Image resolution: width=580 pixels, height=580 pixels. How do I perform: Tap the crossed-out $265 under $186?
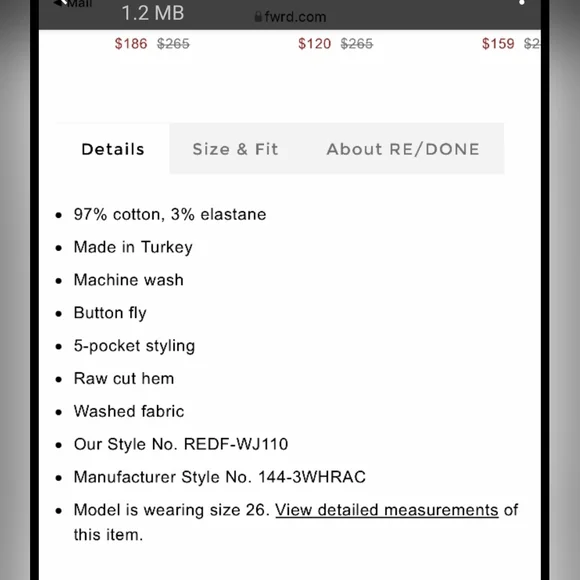click(173, 44)
